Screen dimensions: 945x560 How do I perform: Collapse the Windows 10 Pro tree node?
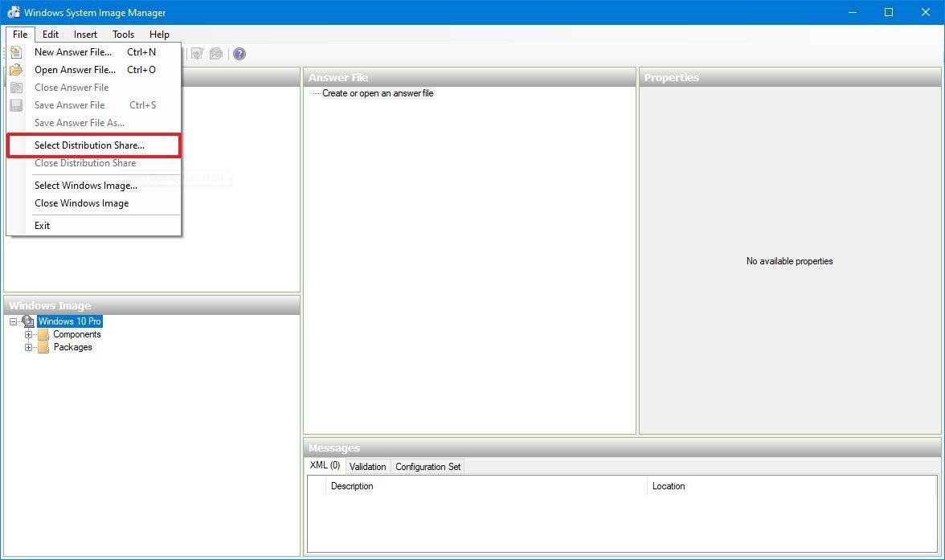[x=13, y=321]
